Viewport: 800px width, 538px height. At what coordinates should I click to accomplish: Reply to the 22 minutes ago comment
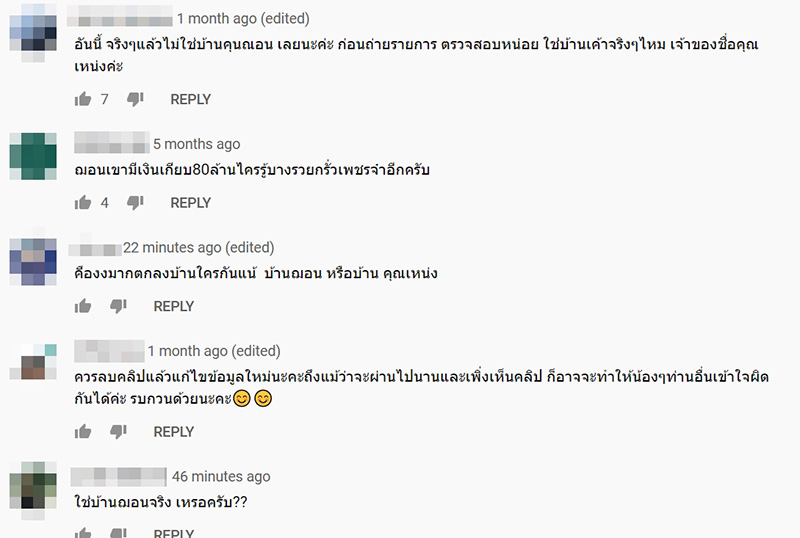(x=173, y=307)
